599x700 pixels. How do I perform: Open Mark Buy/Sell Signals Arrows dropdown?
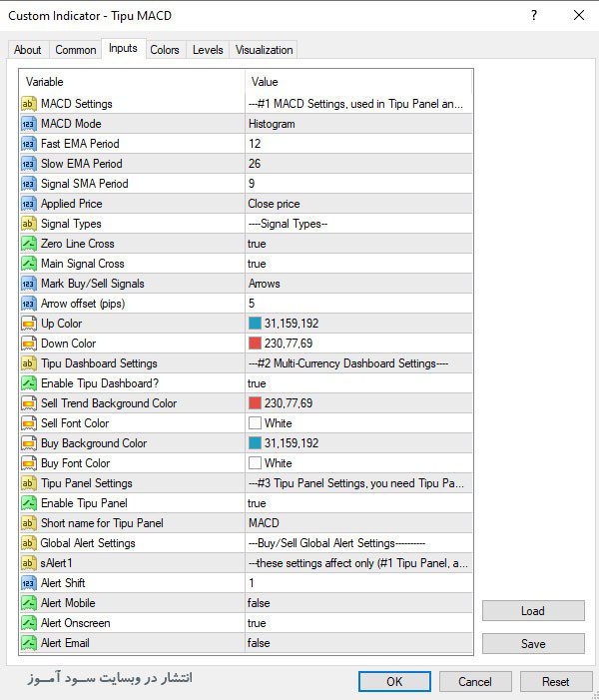point(356,284)
